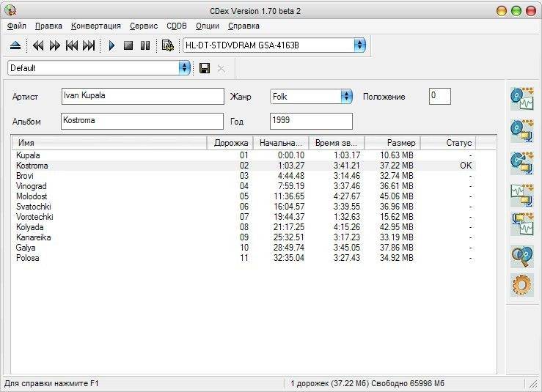Skip to the next track
Image resolution: width=542 pixels, height=392 pixels.
coord(89,45)
